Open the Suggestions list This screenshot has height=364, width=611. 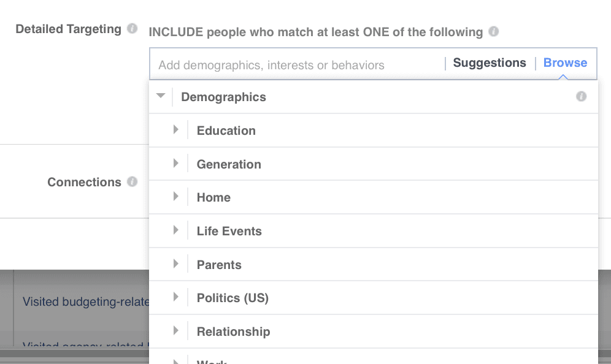tap(490, 63)
